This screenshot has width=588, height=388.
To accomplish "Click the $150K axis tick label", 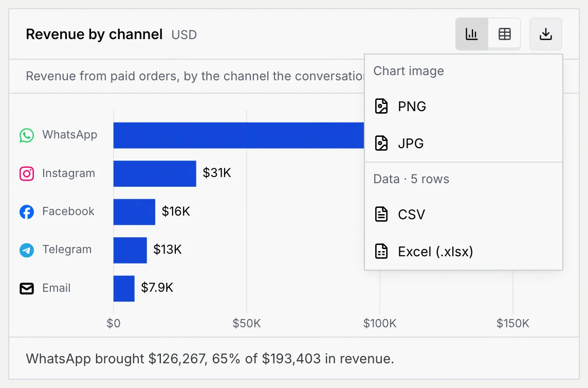I will [513, 323].
